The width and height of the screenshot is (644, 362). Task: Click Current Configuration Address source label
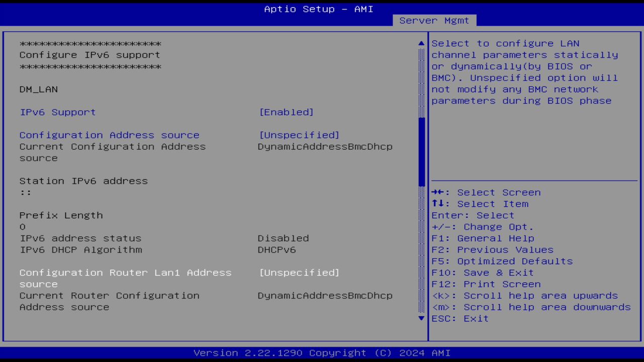(113, 152)
